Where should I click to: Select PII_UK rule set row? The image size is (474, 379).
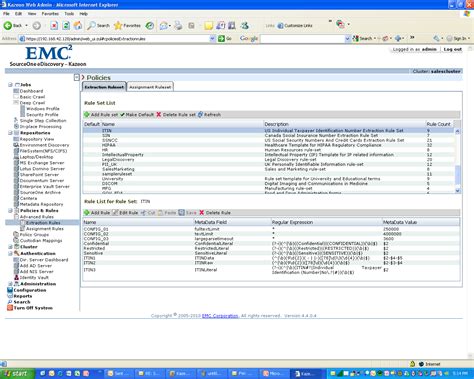pos(268,164)
